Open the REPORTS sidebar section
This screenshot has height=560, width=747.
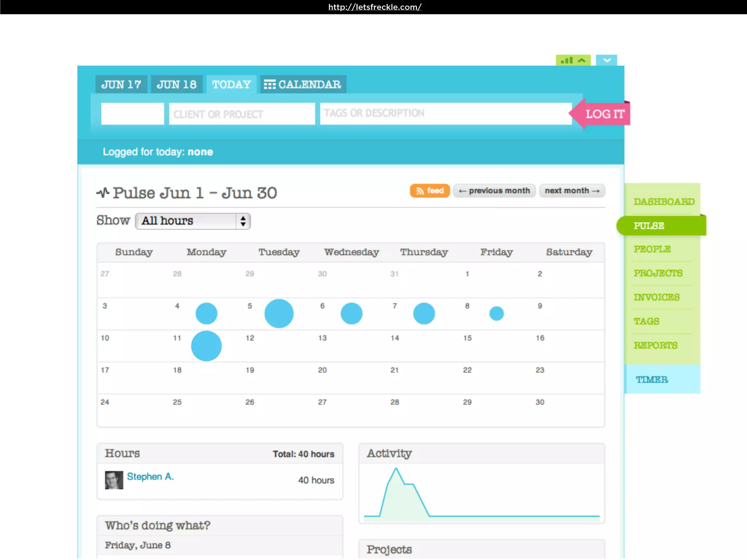pyautogui.click(x=655, y=345)
